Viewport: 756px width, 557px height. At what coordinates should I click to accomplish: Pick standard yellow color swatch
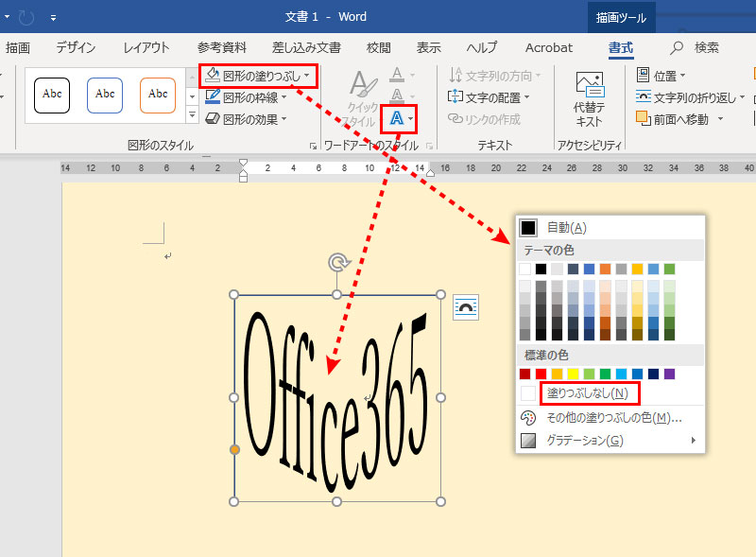[x=573, y=374]
